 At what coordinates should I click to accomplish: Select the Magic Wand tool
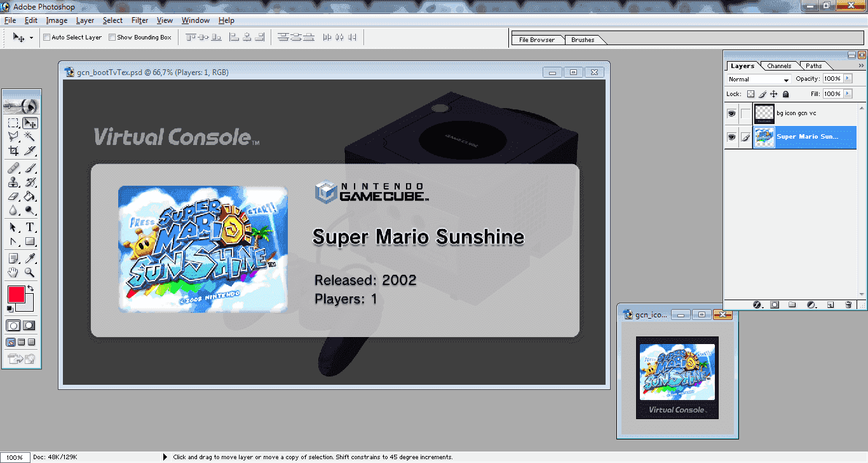click(x=30, y=137)
